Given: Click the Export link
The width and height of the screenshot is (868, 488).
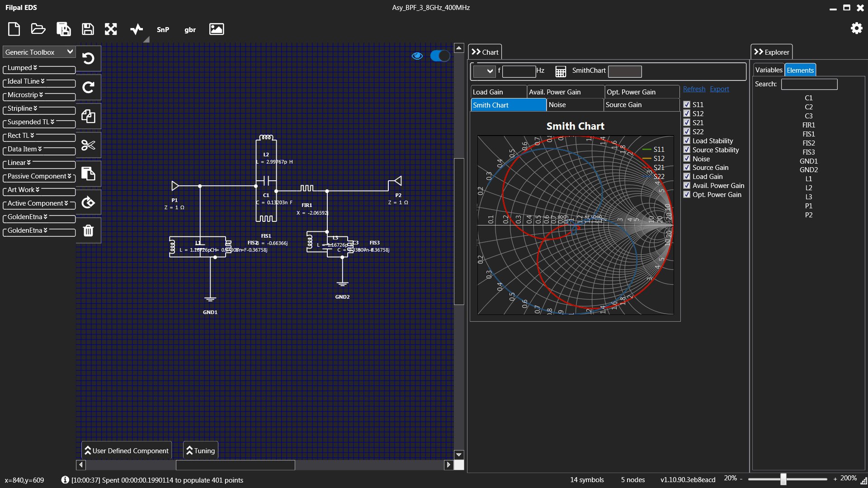Looking at the screenshot, I should coord(719,89).
